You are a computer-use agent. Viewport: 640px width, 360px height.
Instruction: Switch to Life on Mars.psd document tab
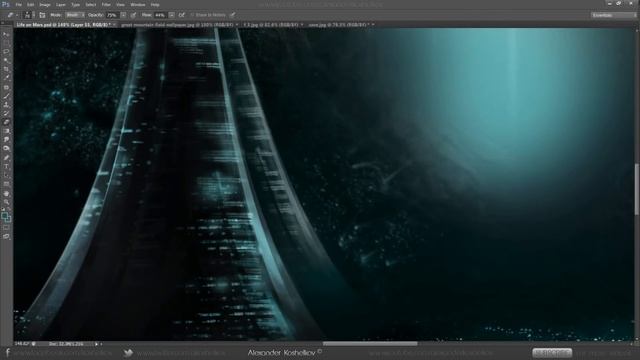63,24
